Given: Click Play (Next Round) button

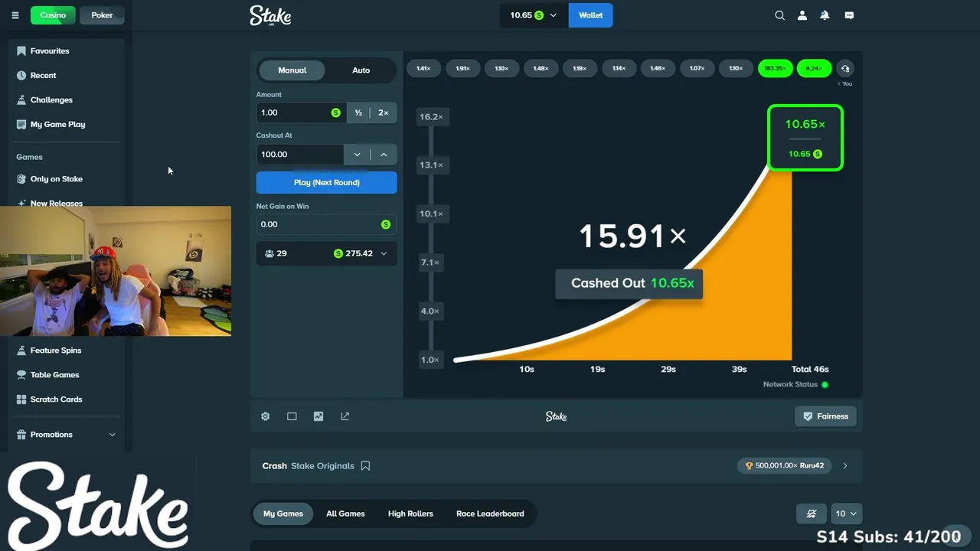Looking at the screenshot, I should coord(327,183).
